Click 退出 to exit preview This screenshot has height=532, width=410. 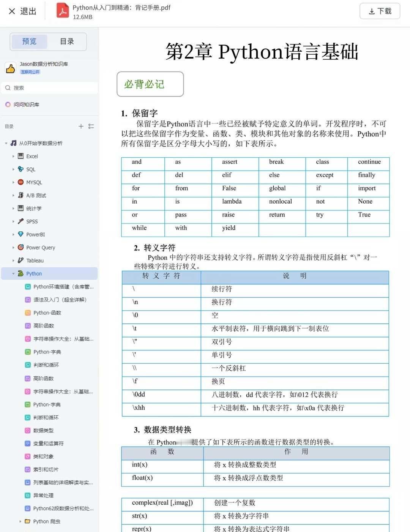click(x=22, y=11)
